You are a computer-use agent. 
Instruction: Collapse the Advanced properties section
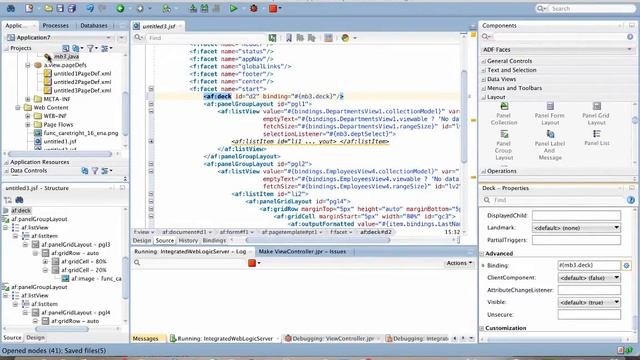click(483, 253)
